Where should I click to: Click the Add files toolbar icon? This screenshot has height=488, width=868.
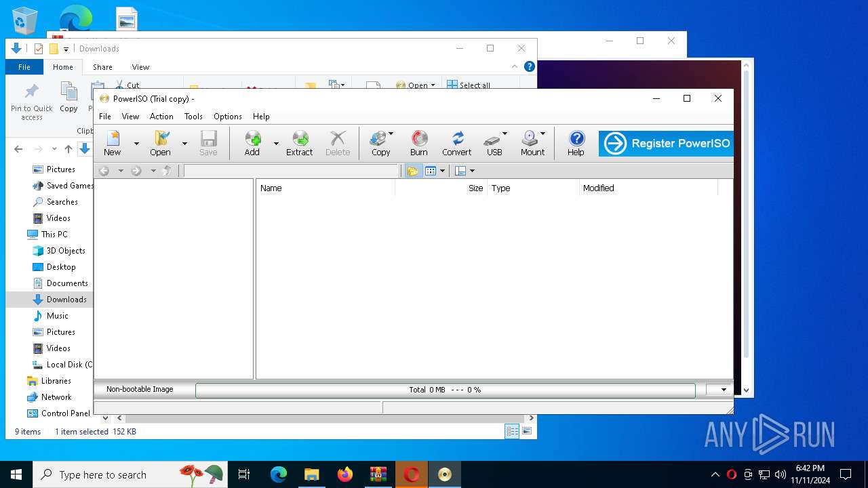[x=252, y=143]
